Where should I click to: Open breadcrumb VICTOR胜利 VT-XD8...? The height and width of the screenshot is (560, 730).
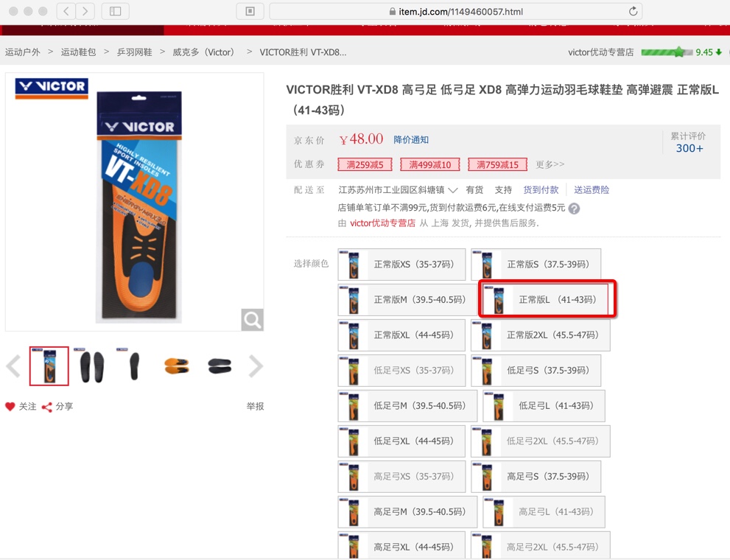303,52
